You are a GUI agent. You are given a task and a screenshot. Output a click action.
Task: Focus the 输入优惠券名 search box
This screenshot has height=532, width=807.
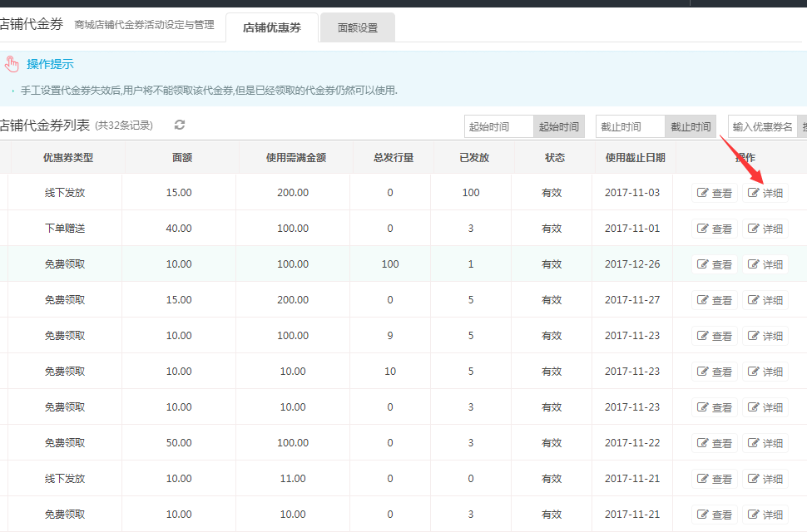point(762,126)
